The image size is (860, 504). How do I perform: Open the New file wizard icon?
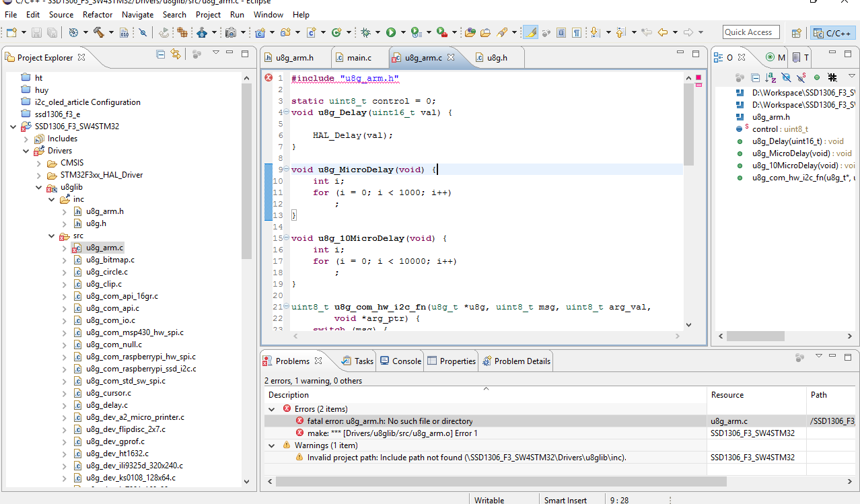pos(11,32)
